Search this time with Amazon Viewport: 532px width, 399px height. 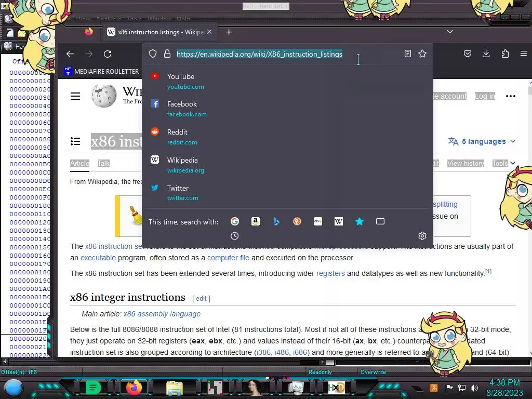click(x=256, y=221)
